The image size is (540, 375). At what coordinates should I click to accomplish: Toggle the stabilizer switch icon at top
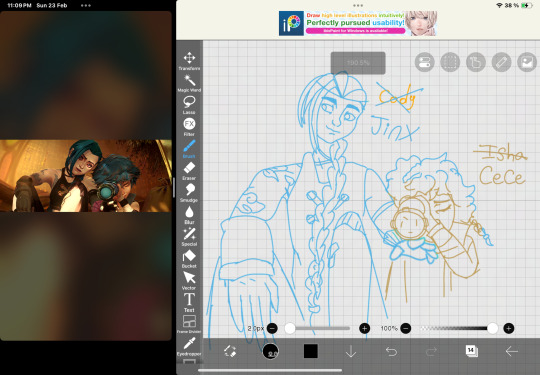[424, 62]
